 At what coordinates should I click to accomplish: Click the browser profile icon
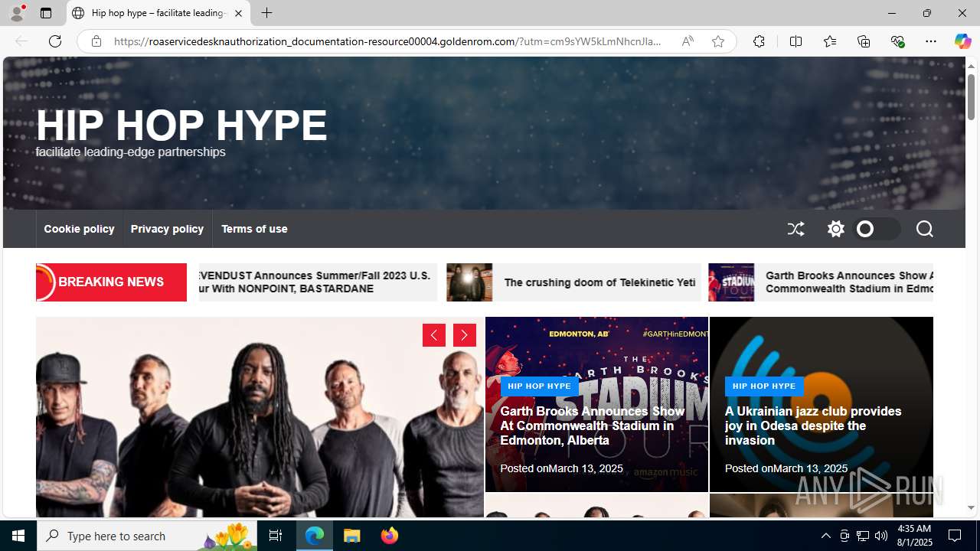point(17,13)
